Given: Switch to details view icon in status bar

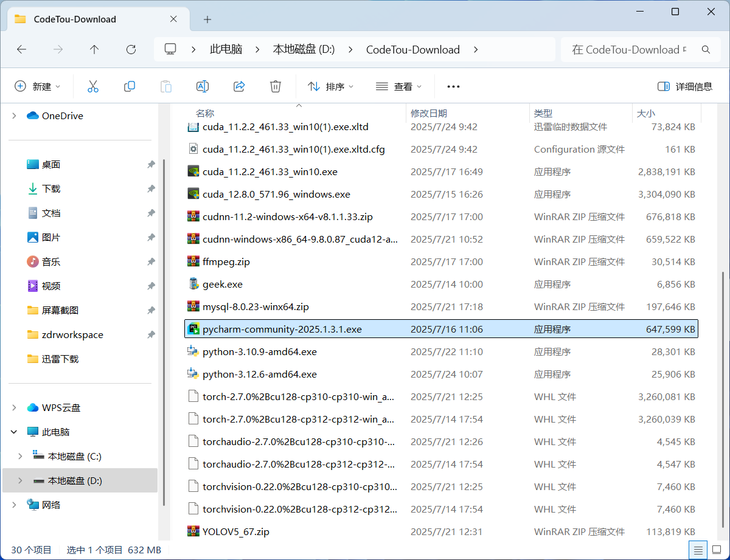Looking at the screenshot, I should pos(698,550).
